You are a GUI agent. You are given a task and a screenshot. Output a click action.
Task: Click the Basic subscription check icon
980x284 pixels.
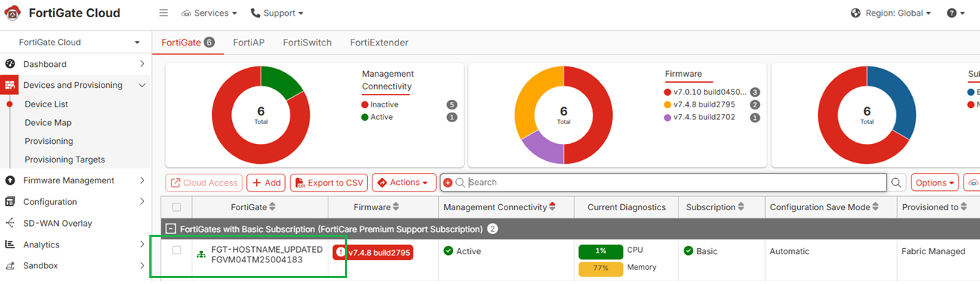688,251
